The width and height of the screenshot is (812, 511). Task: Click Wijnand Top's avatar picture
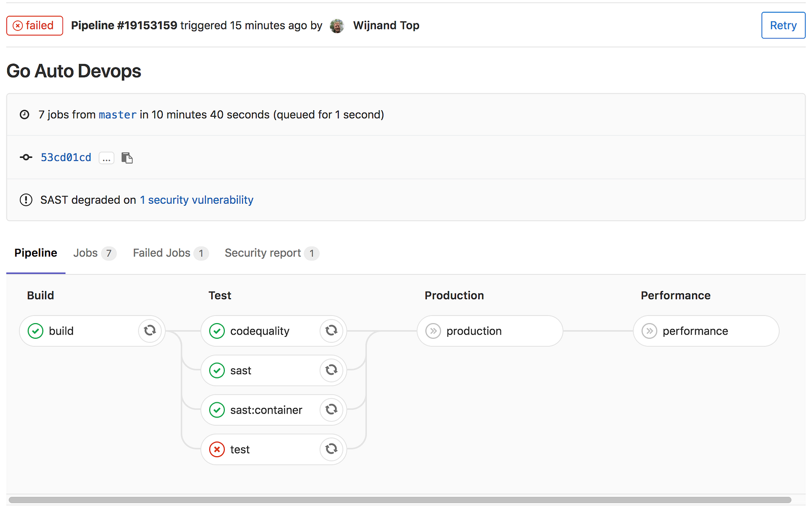[x=337, y=26]
